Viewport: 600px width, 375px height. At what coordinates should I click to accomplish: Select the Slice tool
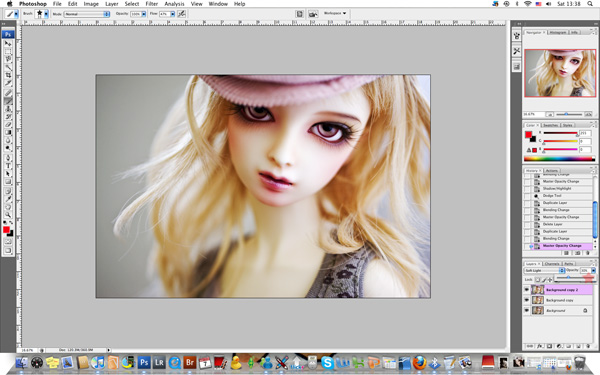point(8,83)
